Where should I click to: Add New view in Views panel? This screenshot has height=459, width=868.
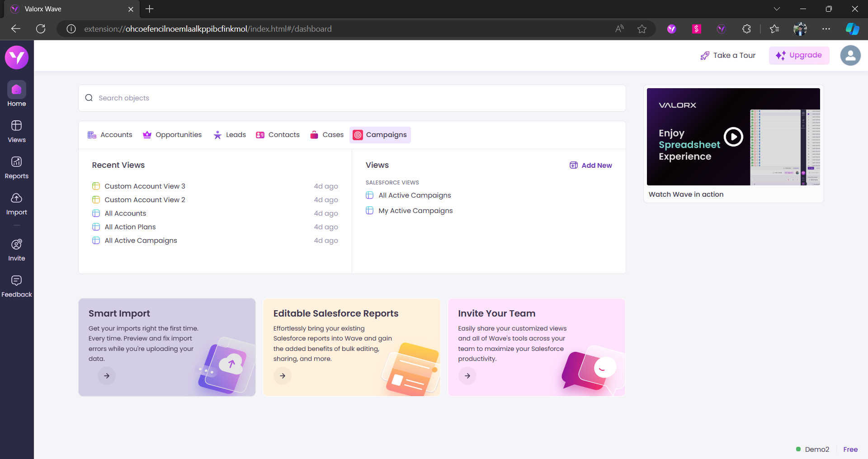590,166
